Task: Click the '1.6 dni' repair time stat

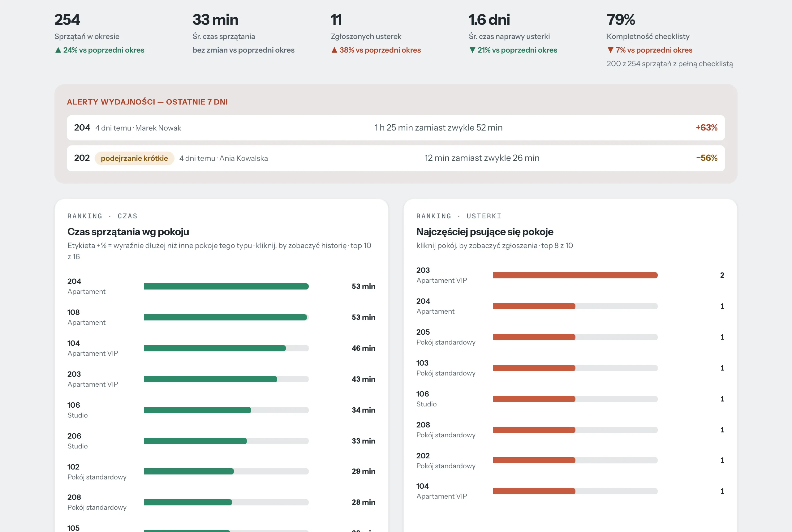Action: point(513,33)
